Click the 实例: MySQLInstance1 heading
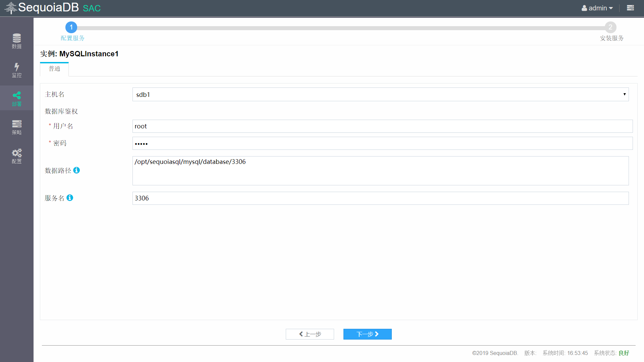 [79, 54]
